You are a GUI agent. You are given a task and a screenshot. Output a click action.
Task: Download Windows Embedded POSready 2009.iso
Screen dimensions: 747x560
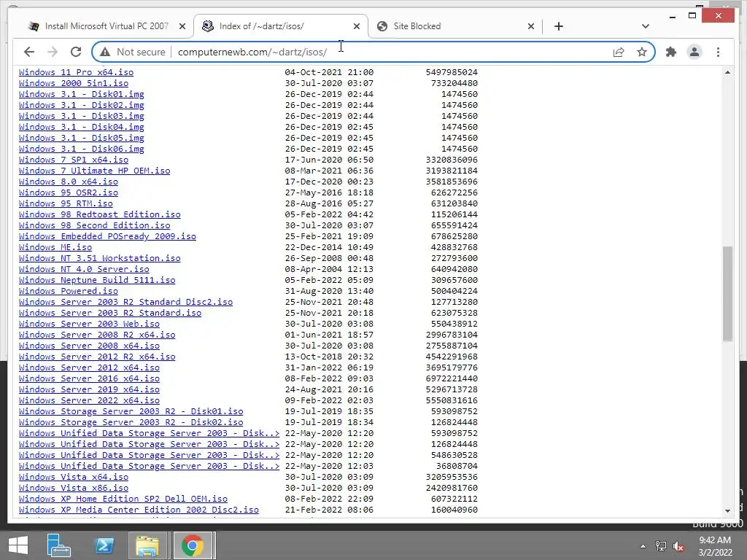pyautogui.click(x=107, y=237)
